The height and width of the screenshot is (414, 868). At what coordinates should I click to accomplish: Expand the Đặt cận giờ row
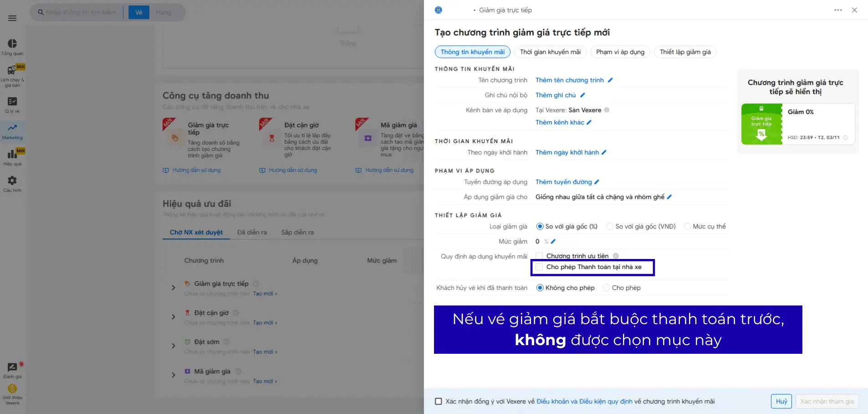click(x=173, y=317)
